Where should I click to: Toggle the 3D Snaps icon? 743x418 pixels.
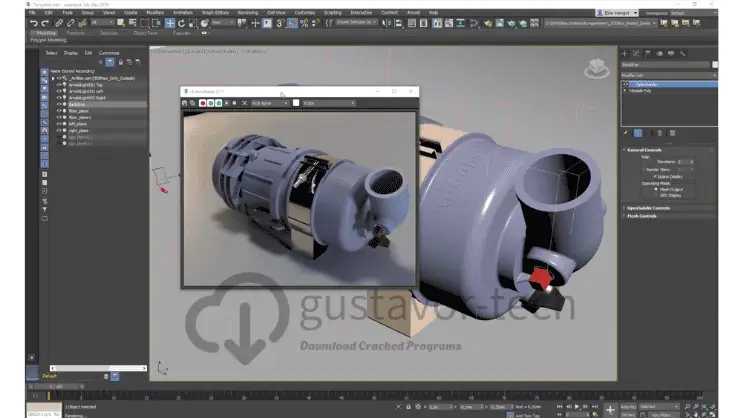pos(280,23)
